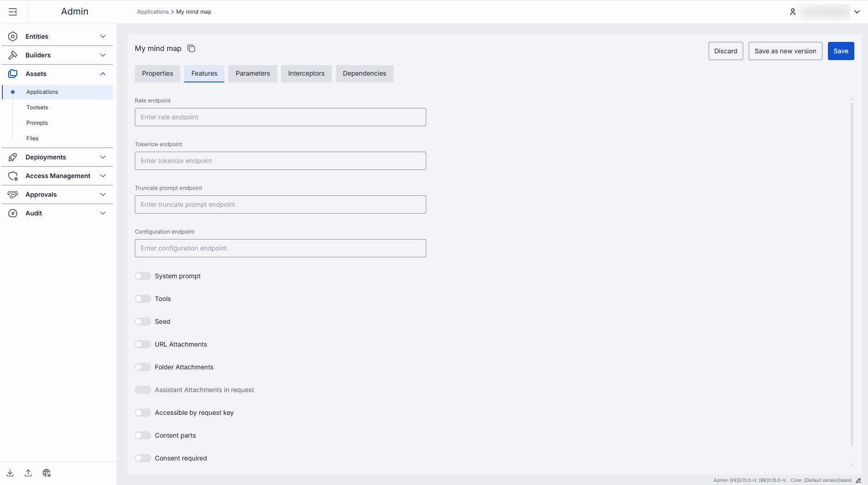
Task: Turn on the URL Attachments switch
Action: coord(143,344)
